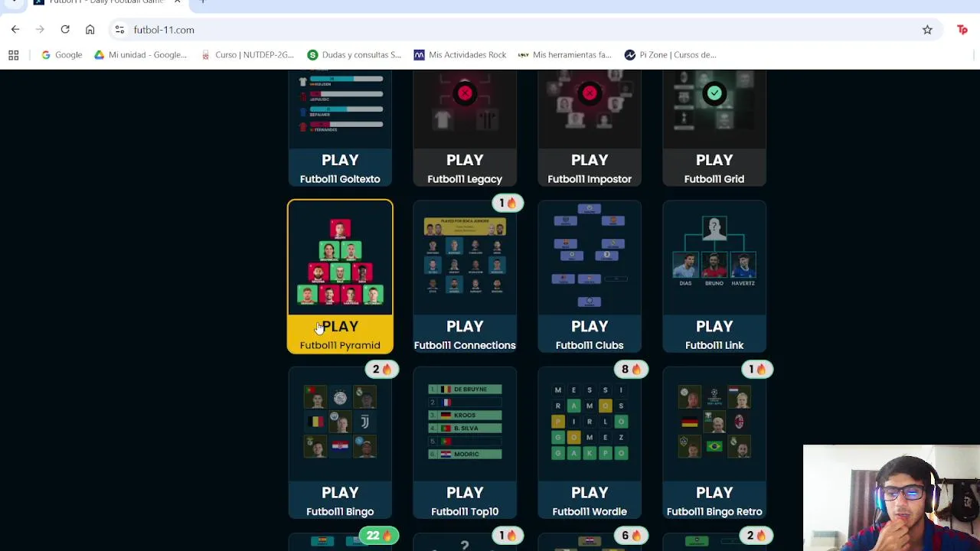The height and width of the screenshot is (551, 980).
Task: Click the site information icon by the URL
Action: [119, 30]
